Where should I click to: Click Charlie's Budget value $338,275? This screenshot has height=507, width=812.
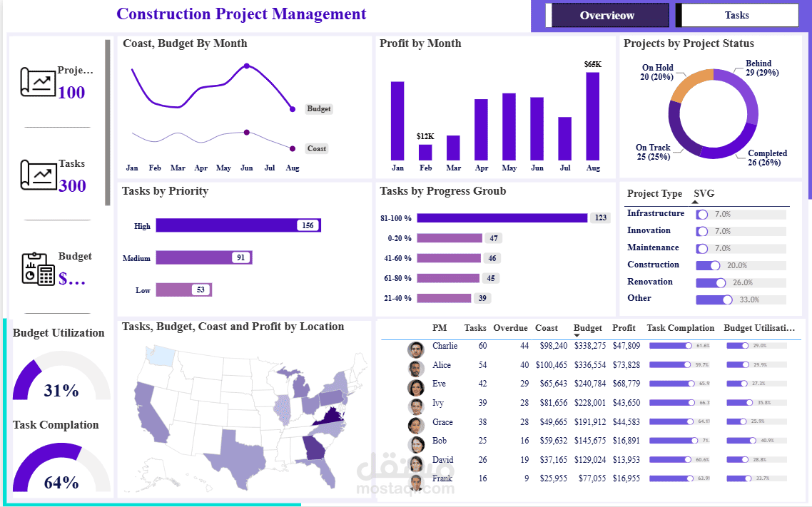(x=590, y=346)
